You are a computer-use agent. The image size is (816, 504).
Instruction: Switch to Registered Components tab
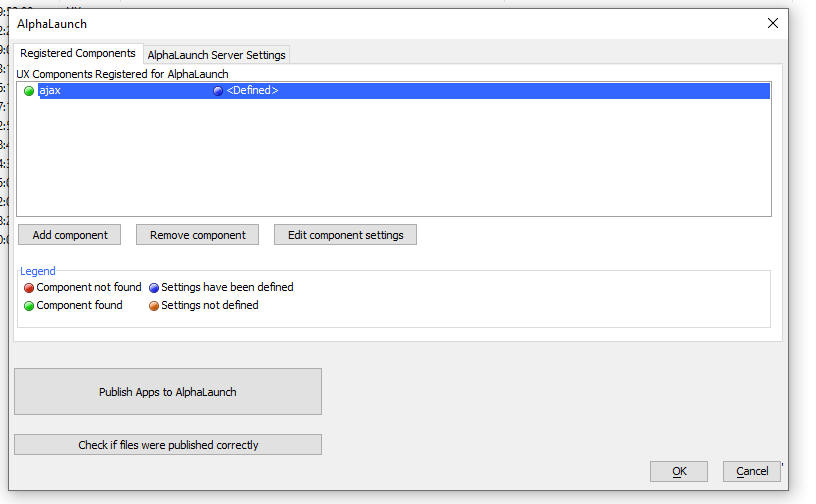78,53
